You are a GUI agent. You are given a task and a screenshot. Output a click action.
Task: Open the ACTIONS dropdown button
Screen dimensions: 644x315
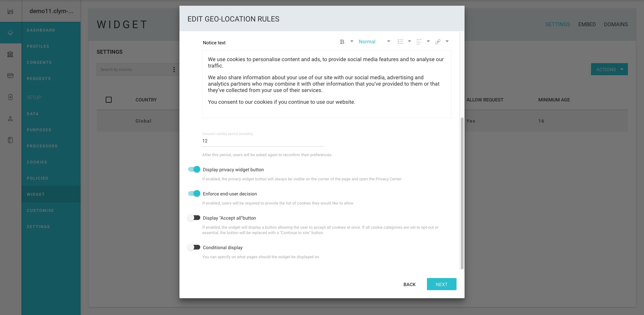pyautogui.click(x=609, y=70)
